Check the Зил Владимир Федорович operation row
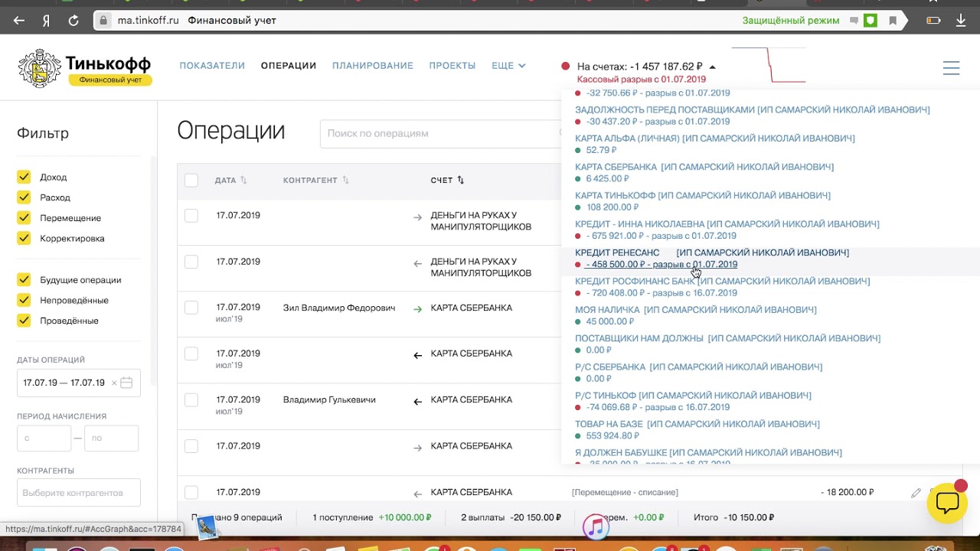This screenshot has width=980, height=551. pos(191,308)
